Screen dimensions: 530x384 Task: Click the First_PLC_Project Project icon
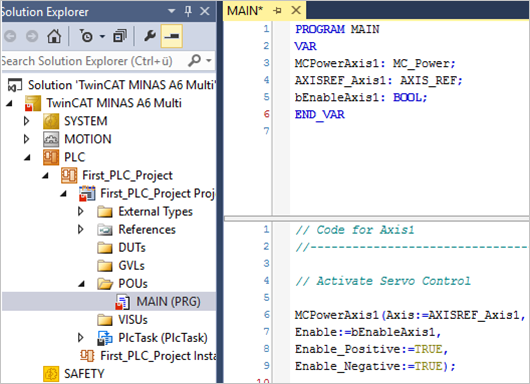pyautogui.click(x=87, y=193)
